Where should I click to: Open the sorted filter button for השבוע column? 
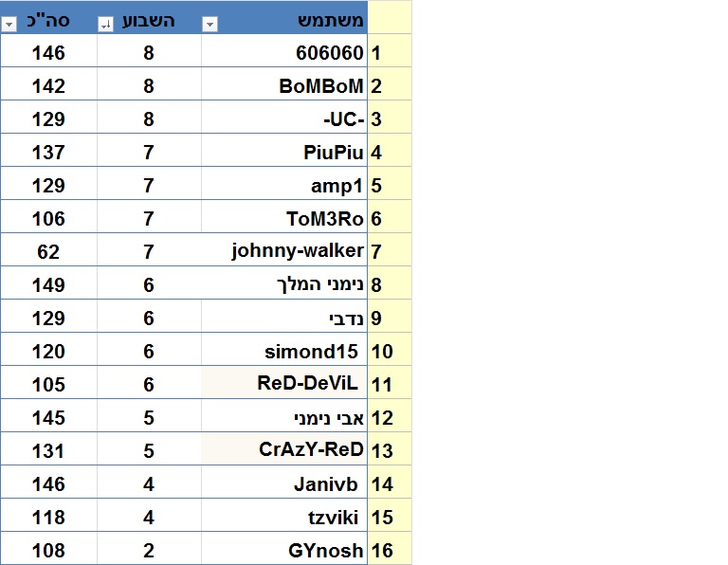pos(105,25)
